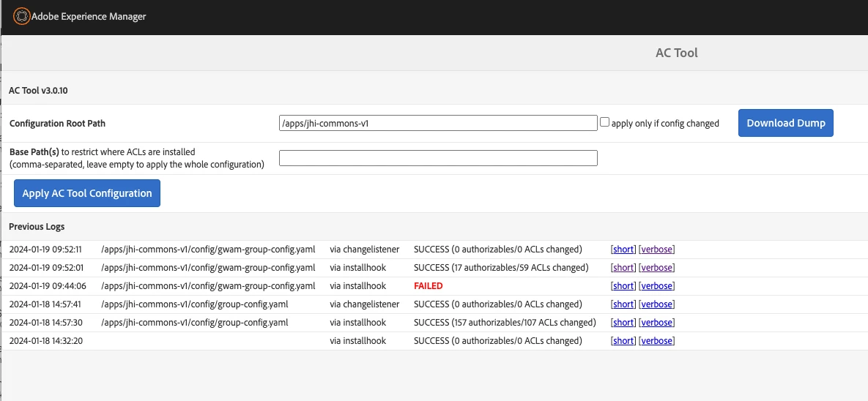Open the verbose log for 2024-01-18 14:32:20

[656, 341]
